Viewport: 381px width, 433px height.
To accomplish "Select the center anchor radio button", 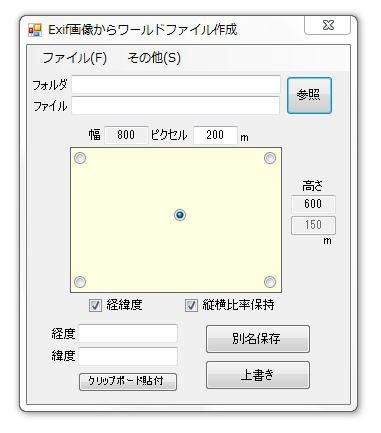I will pos(180,215).
